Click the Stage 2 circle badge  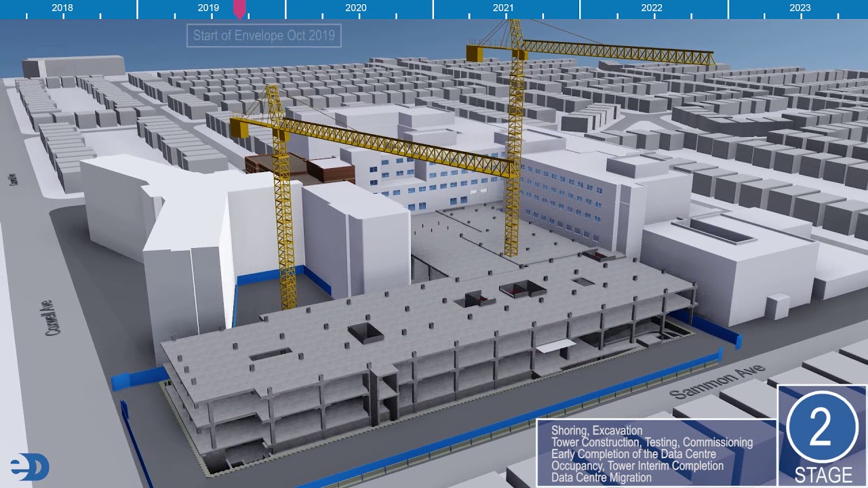point(821,427)
